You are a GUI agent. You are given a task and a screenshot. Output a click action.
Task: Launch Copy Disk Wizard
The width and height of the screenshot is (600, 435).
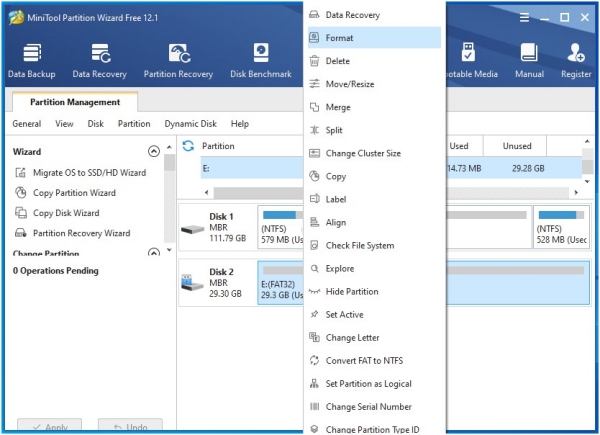click(x=57, y=213)
